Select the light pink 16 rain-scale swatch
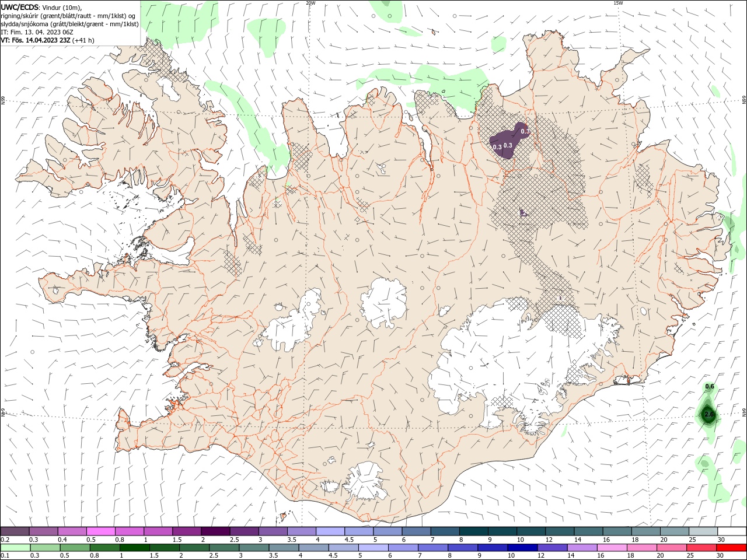Image resolution: width=747 pixels, height=560 pixels. click(x=612, y=548)
